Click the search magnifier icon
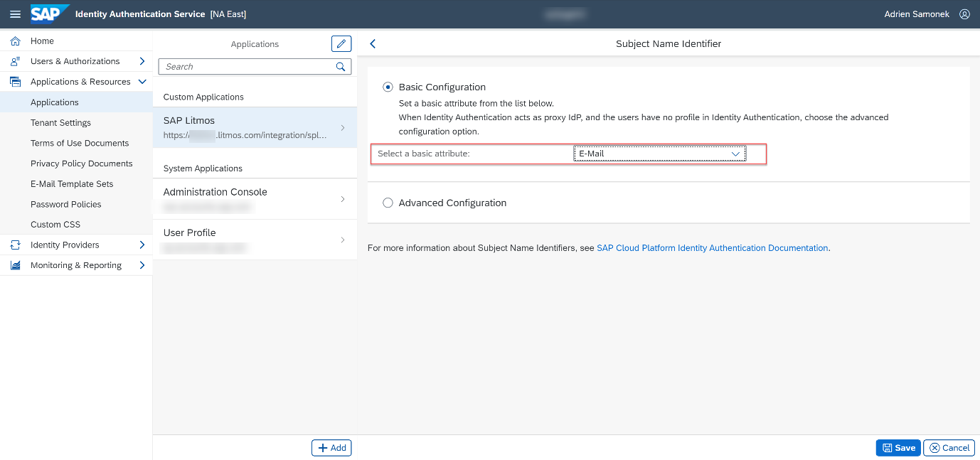 click(341, 67)
